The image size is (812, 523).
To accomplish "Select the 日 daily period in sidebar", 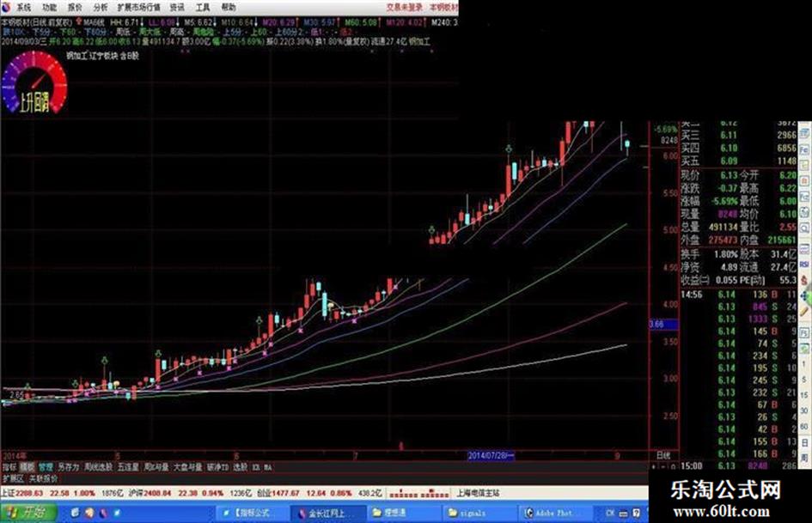I will (805, 442).
